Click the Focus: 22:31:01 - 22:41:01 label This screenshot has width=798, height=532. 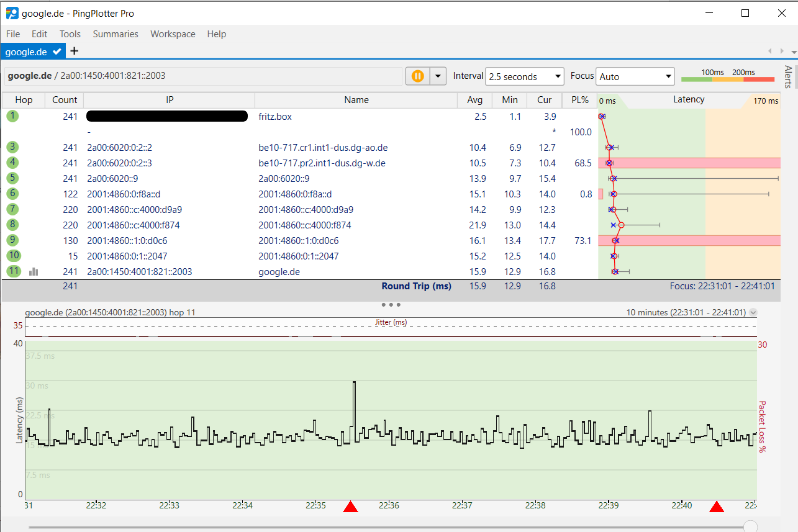[722, 286]
